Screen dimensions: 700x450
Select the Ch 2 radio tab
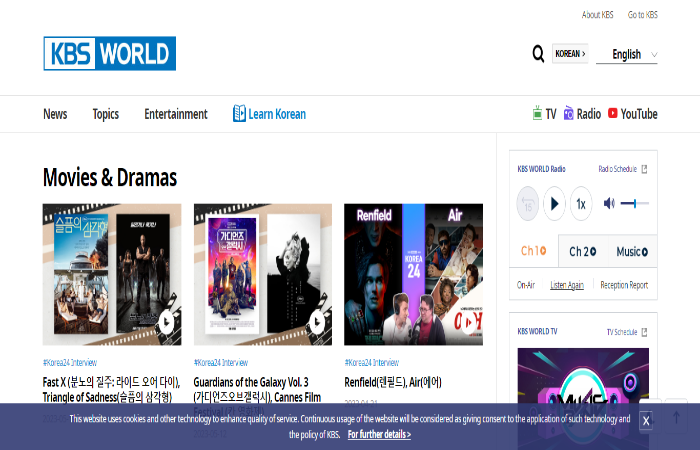(x=583, y=251)
